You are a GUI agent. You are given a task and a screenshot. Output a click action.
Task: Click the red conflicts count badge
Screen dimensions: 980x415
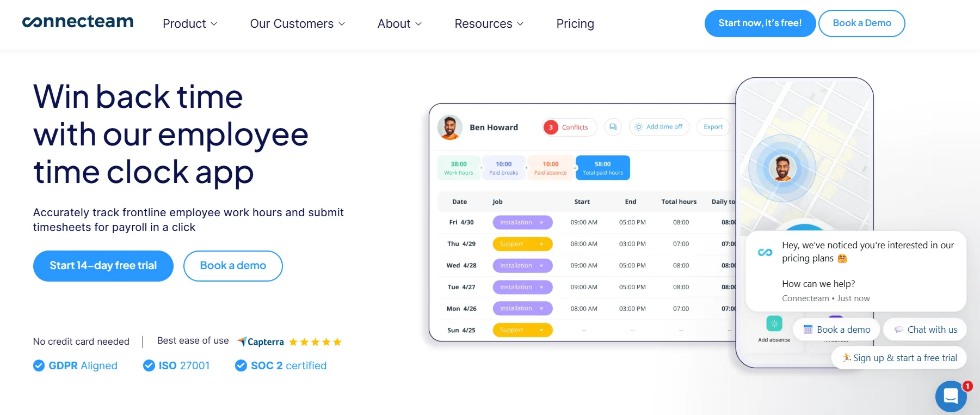[x=551, y=127]
